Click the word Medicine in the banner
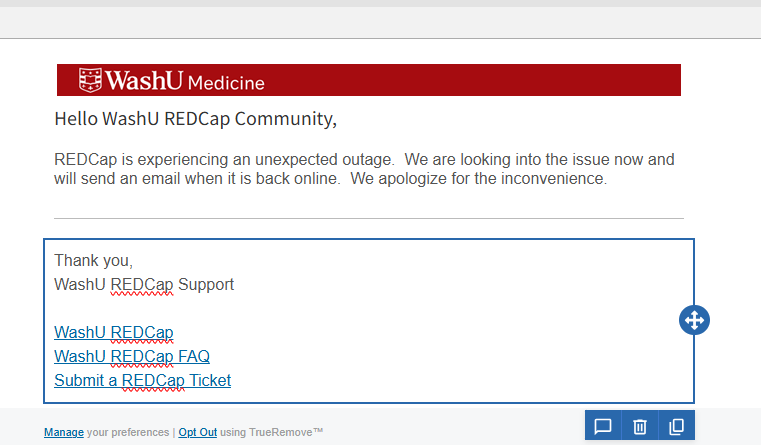 click(226, 83)
